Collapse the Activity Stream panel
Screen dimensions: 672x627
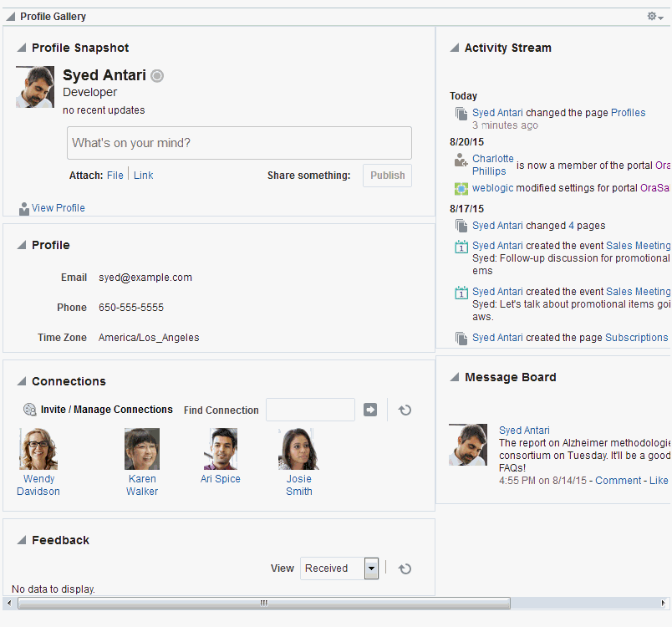(x=455, y=48)
